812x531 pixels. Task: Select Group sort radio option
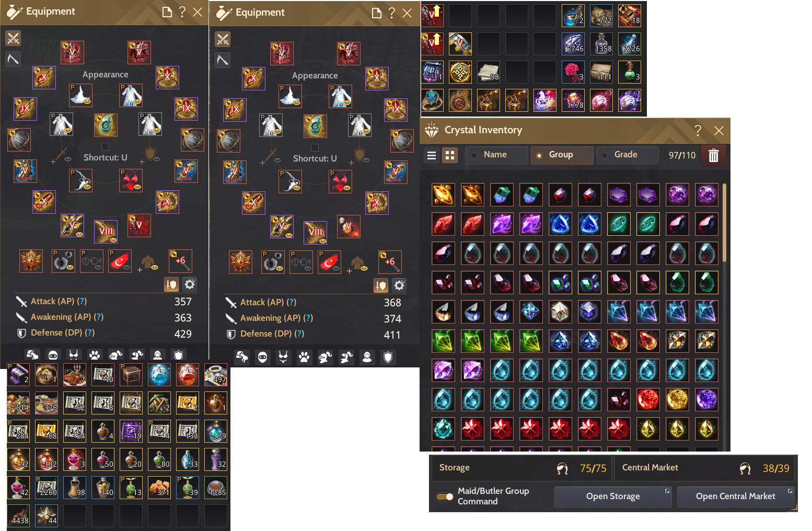[x=562, y=155]
